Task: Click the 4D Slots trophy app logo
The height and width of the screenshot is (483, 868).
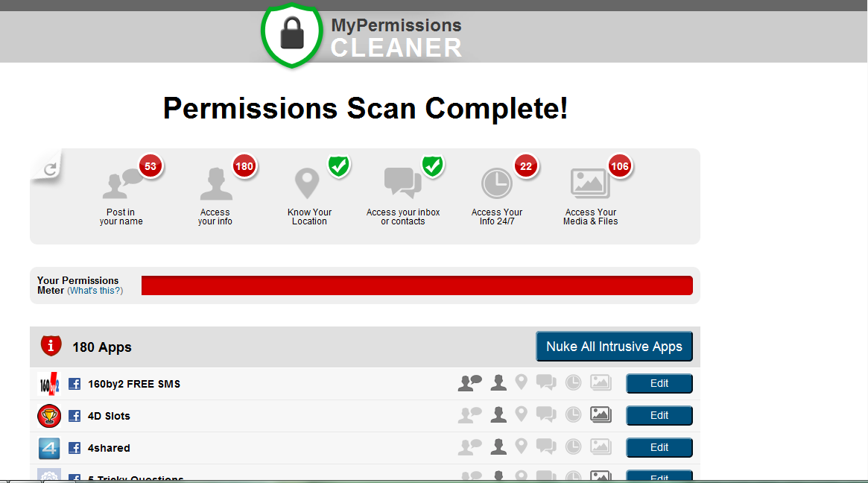Action: [x=48, y=416]
